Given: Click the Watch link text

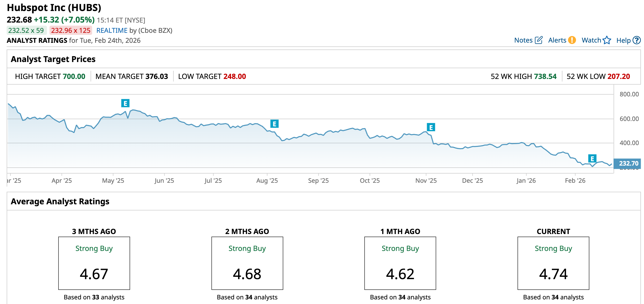Looking at the screenshot, I should pyautogui.click(x=591, y=40).
